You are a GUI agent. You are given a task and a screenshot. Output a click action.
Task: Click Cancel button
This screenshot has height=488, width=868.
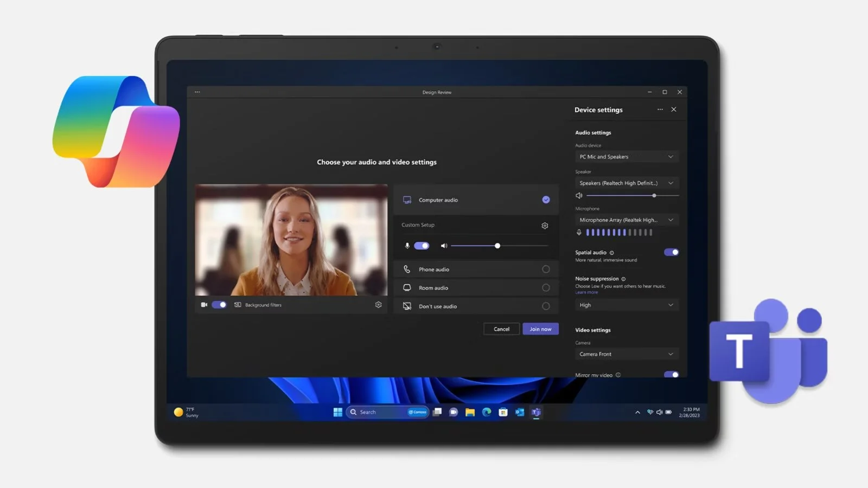501,329
